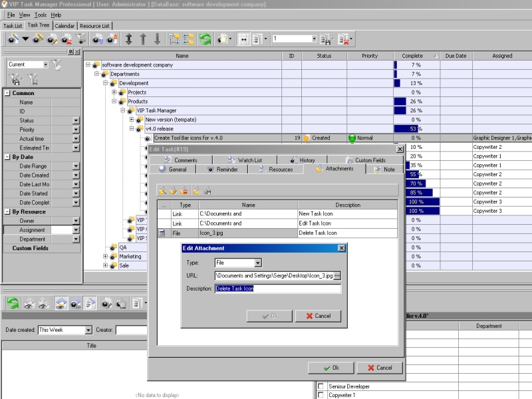Click the save column layout toolbar icon
Viewport: 532px width, 399px height.
coord(325,39)
